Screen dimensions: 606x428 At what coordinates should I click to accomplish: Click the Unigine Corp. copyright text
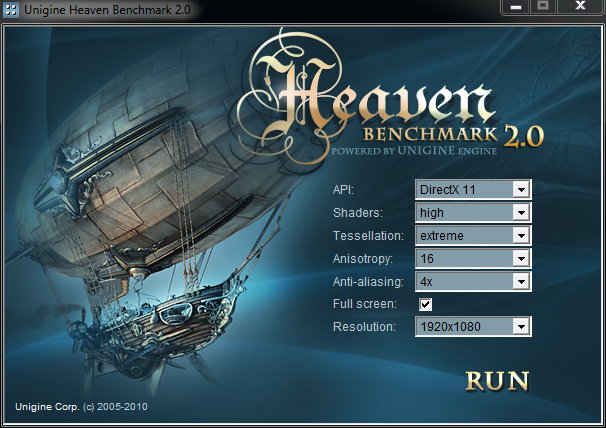coord(81,406)
